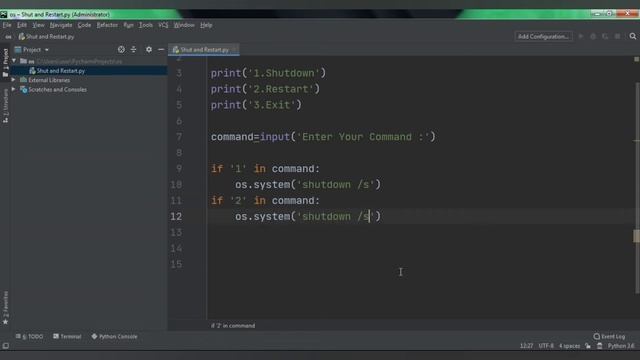Screen dimensions: 640x360
Task: Toggle the Structure side tool window
Action: [x=5, y=106]
